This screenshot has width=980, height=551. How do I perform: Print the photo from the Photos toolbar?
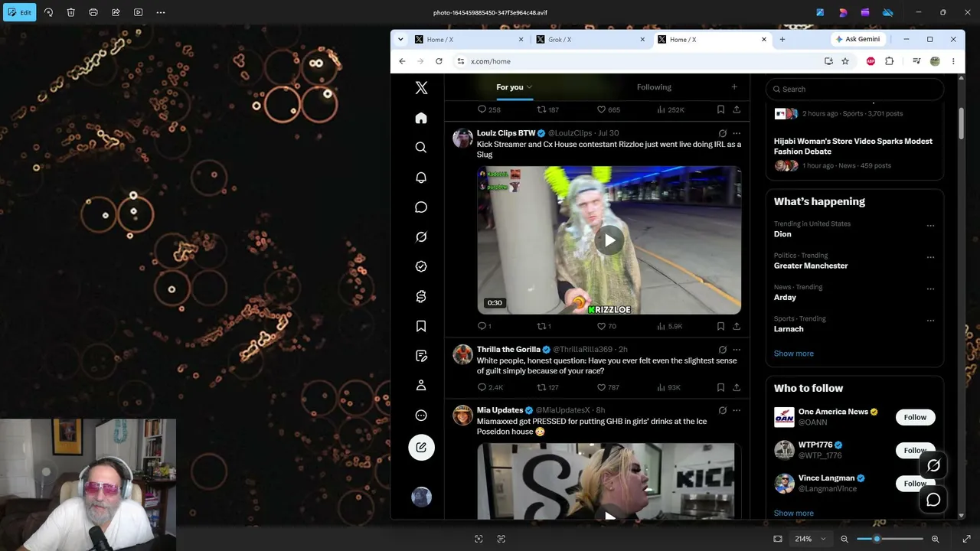[93, 12]
